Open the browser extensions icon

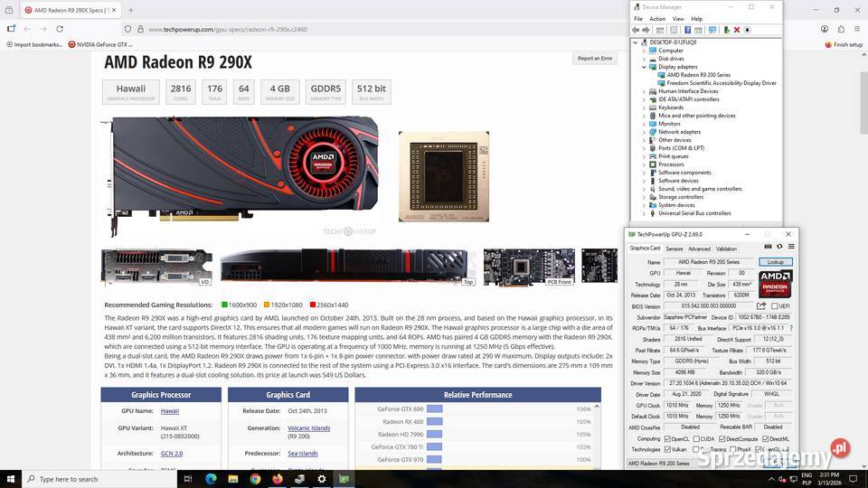coord(841,29)
